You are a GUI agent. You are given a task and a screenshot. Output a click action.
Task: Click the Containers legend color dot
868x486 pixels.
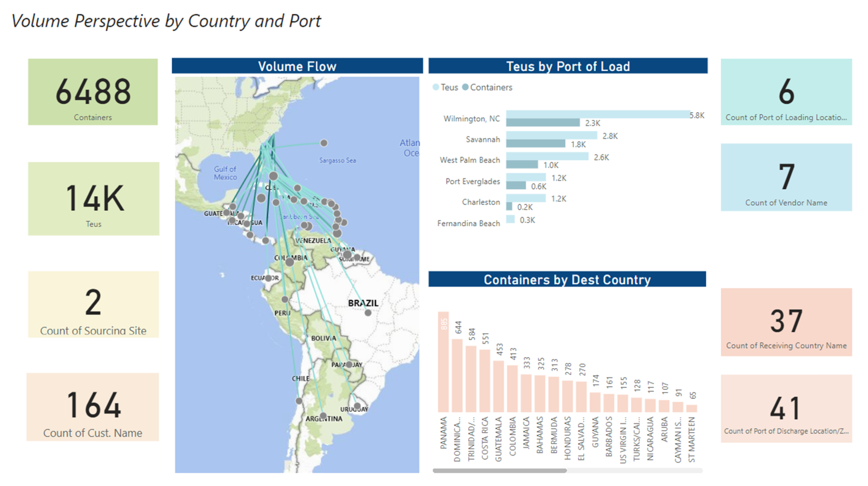[465, 87]
